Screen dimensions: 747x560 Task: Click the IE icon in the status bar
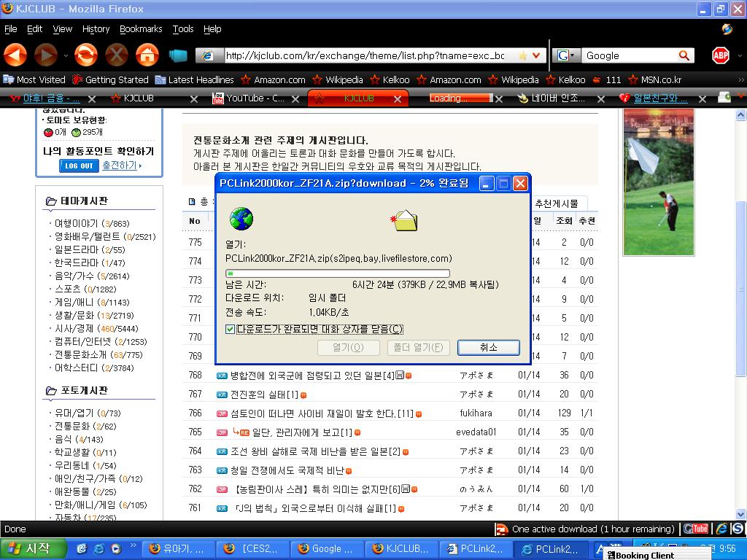point(721,529)
